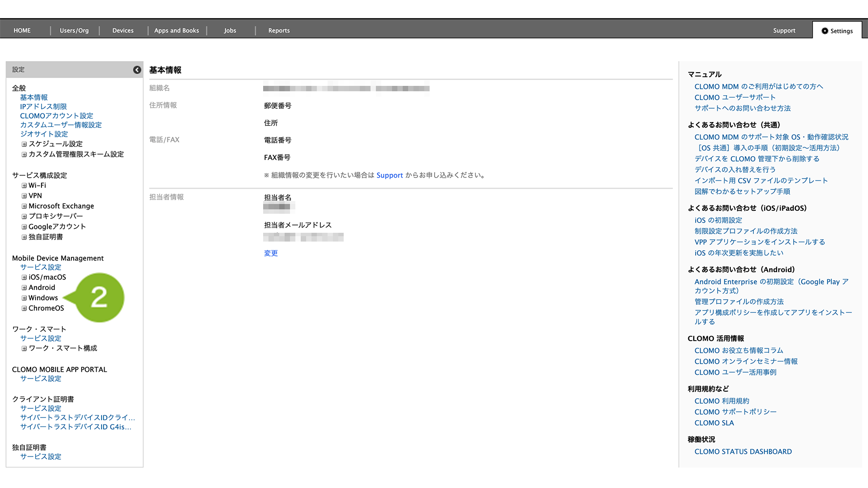Viewport: 868px width, 488px height.
Task: Expand the Android plus icon
Action: click(x=24, y=288)
